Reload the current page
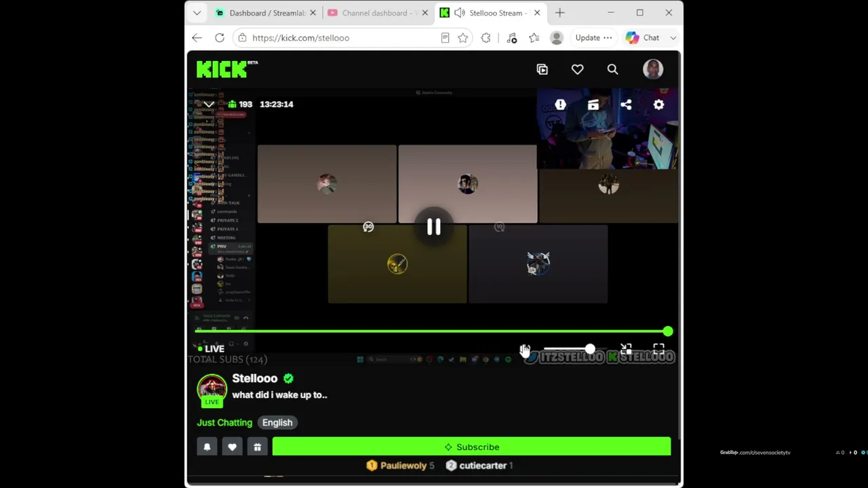Screen dimensions: 868x488 coord(220,38)
